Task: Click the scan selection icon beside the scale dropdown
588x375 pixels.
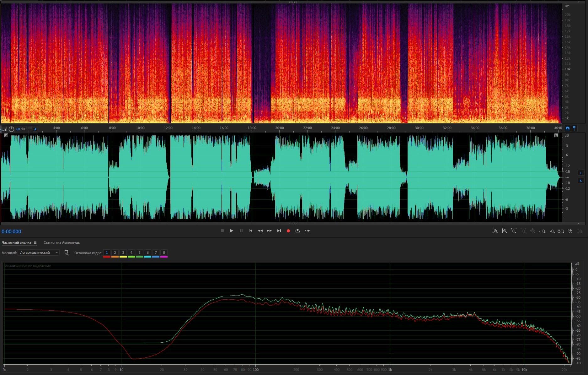Action: coord(67,253)
